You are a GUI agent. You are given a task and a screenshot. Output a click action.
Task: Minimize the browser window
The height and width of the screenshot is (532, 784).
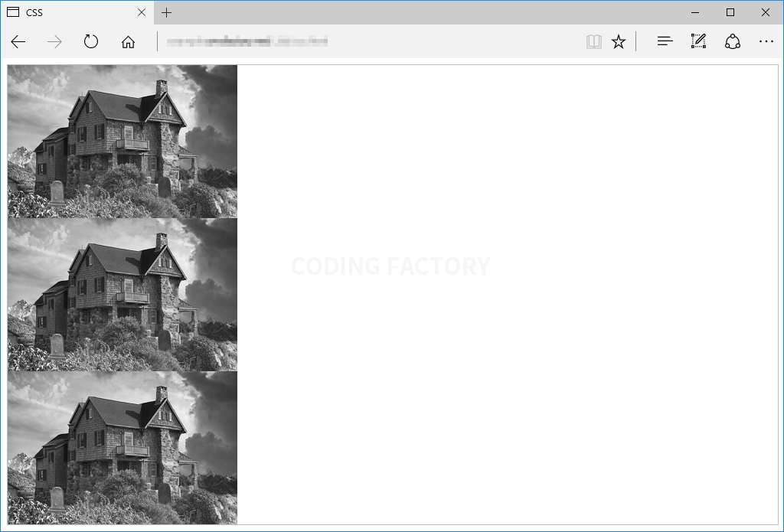coord(695,12)
